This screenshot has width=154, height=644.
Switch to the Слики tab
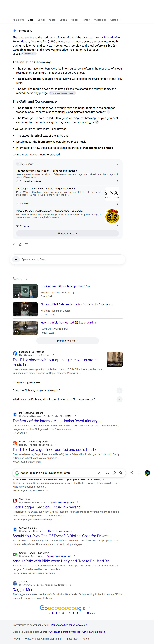click(x=41, y=20)
